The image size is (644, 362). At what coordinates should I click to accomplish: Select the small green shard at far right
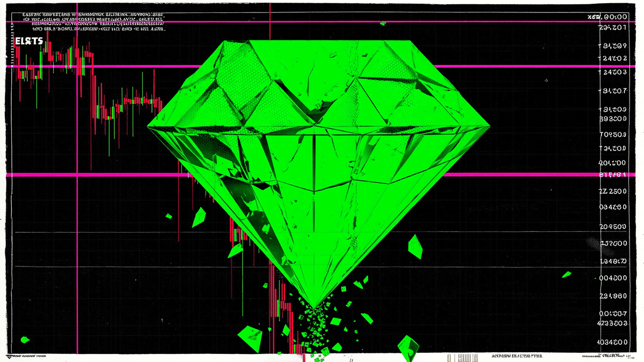coord(567,275)
